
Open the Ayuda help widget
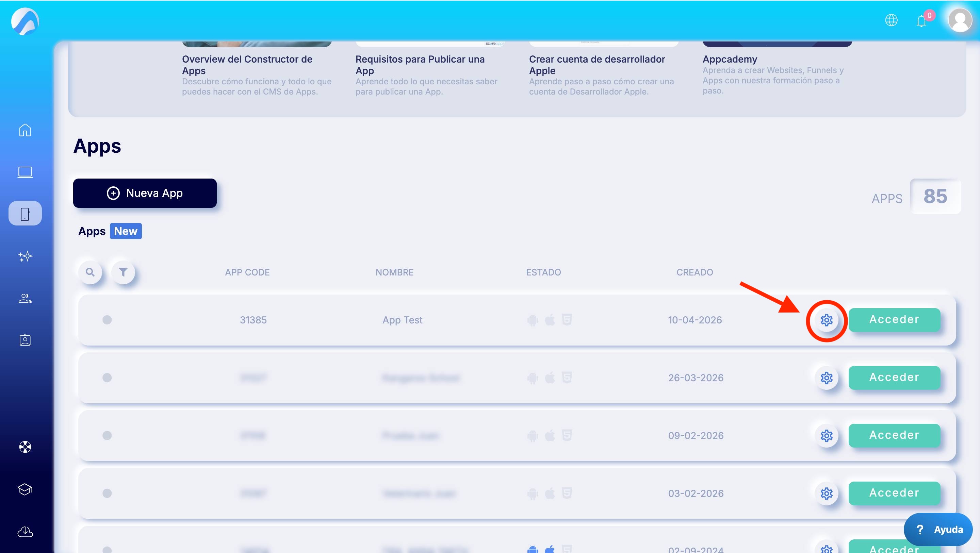(x=938, y=530)
